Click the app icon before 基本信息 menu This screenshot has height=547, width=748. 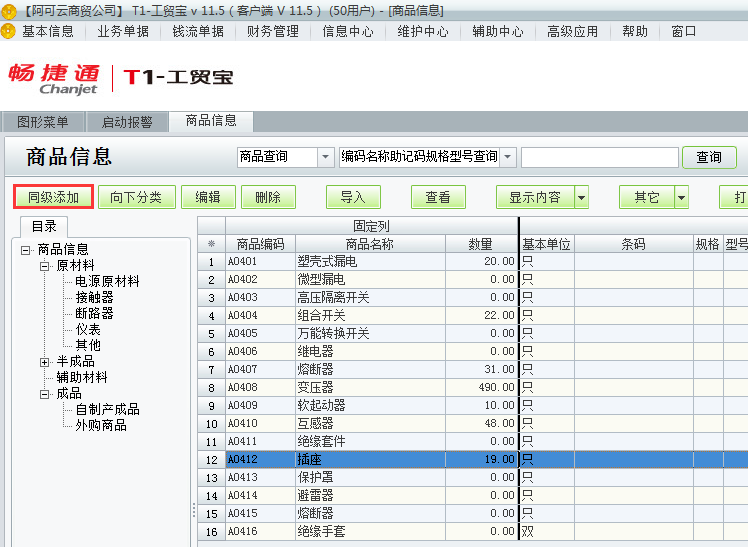[x=9, y=31]
